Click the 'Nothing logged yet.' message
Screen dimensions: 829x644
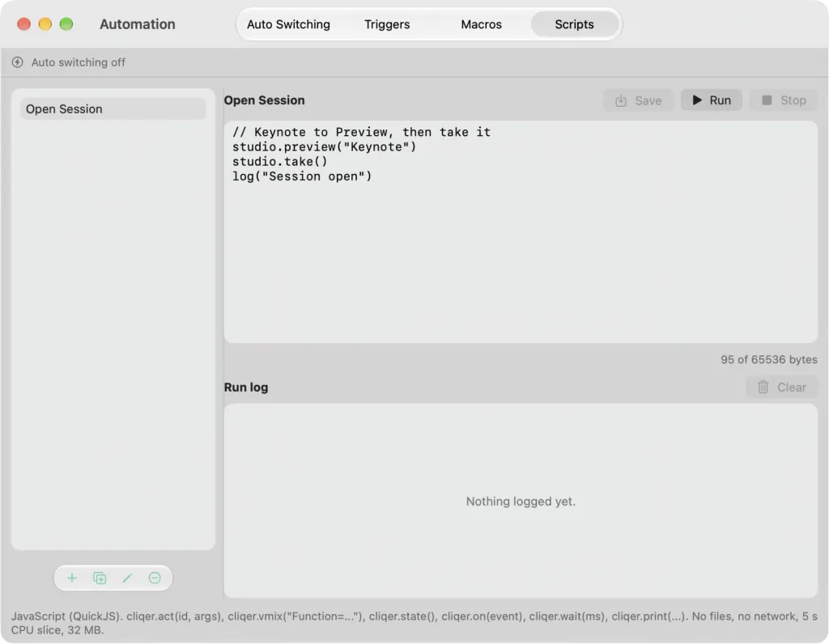pos(521,502)
